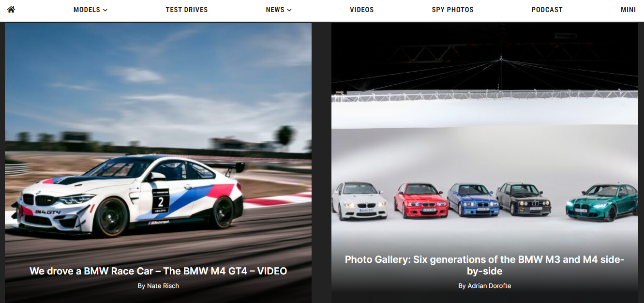View author Nate Risch's byline
The height and width of the screenshot is (303, 644).
(x=158, y=286)
